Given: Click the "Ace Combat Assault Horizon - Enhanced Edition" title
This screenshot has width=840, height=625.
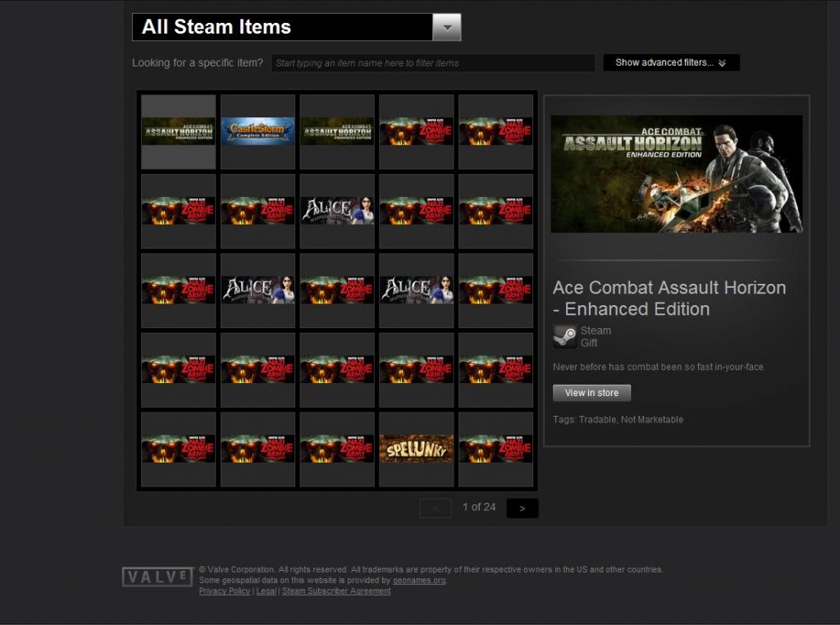Looking at the screenshot, I should [x=669, y=299].
